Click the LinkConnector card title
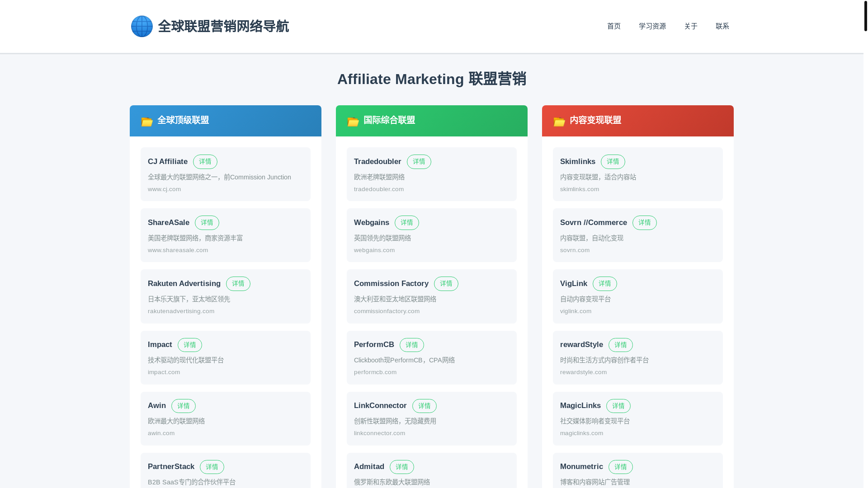 [380, 406]
